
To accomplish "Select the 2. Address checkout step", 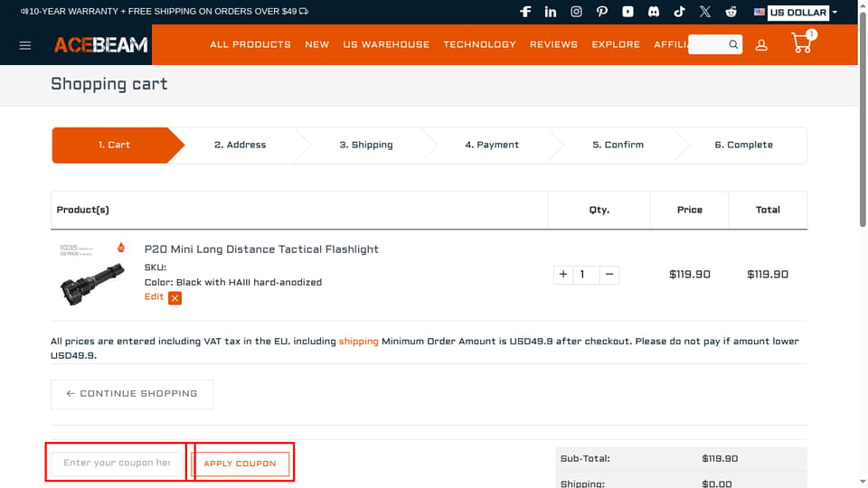I will coord(241,145).
